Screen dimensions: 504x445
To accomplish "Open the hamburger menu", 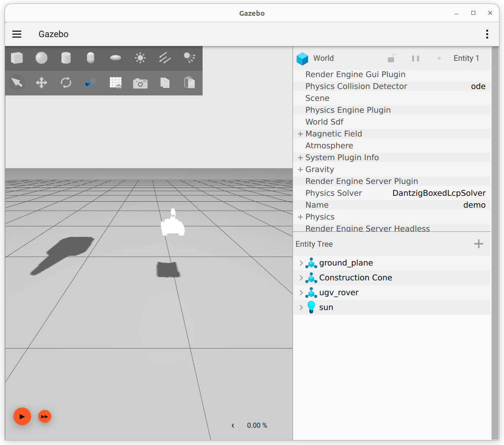I will coord(17,34).
